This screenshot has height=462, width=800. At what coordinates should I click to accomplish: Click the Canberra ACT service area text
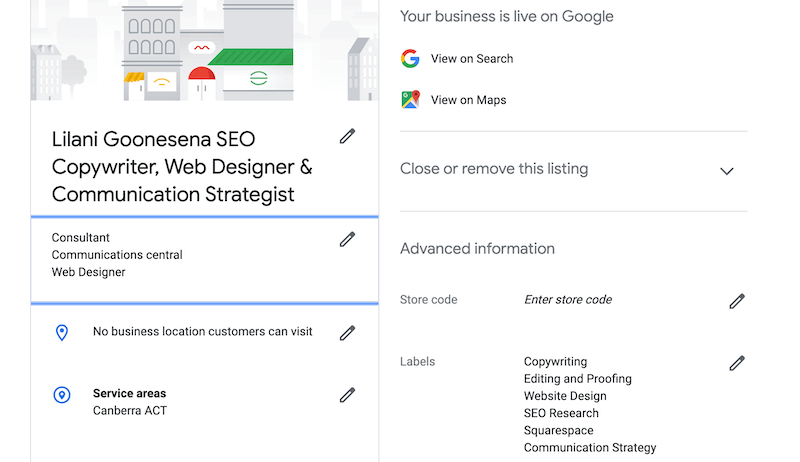(130, 410)
